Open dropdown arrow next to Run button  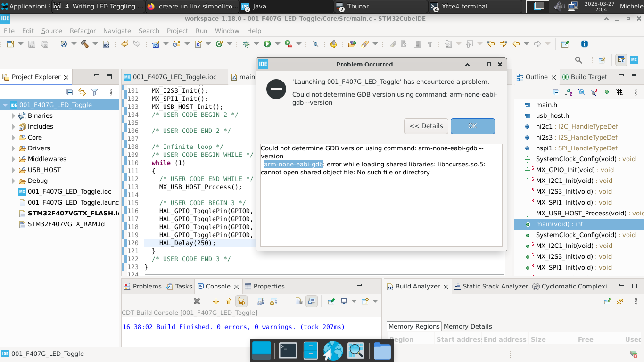pos(278,44)
